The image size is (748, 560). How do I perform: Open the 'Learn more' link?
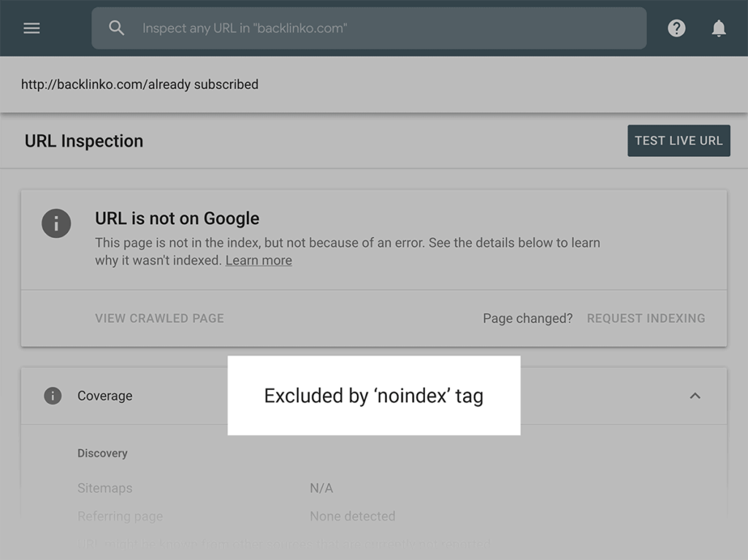tap(259, 260)
